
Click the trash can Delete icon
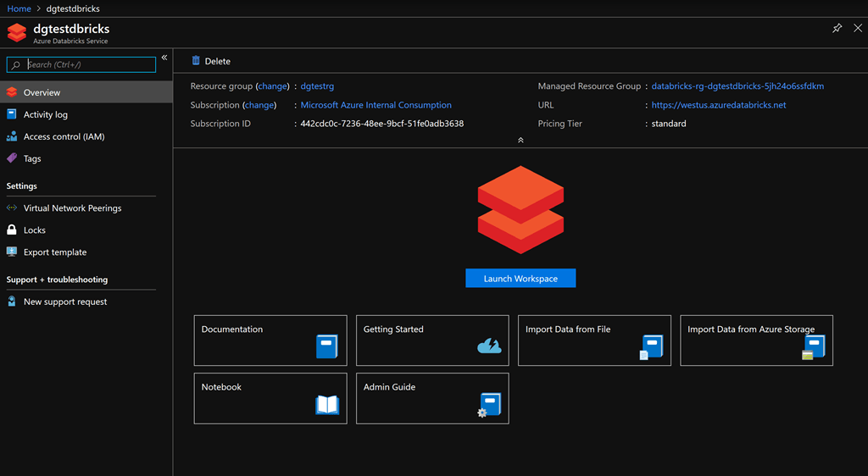pyautogui.click(x=196, y=60)
